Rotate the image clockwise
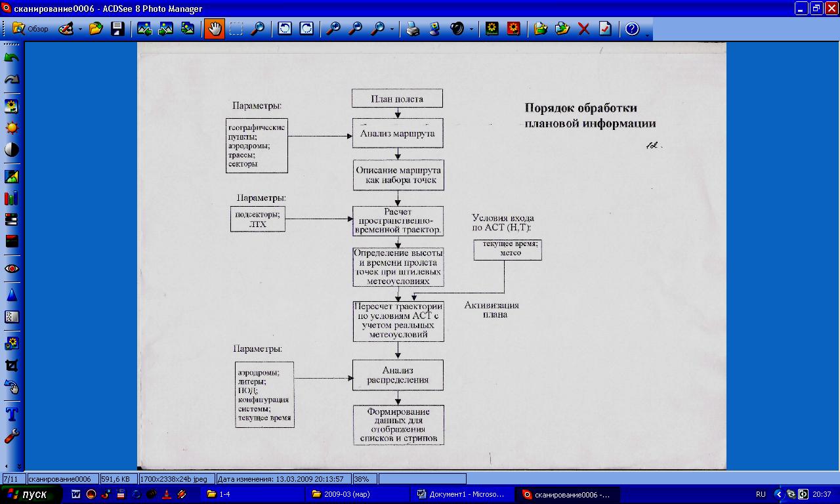Screen dimensions: 840x504 (x=306, y=29)
